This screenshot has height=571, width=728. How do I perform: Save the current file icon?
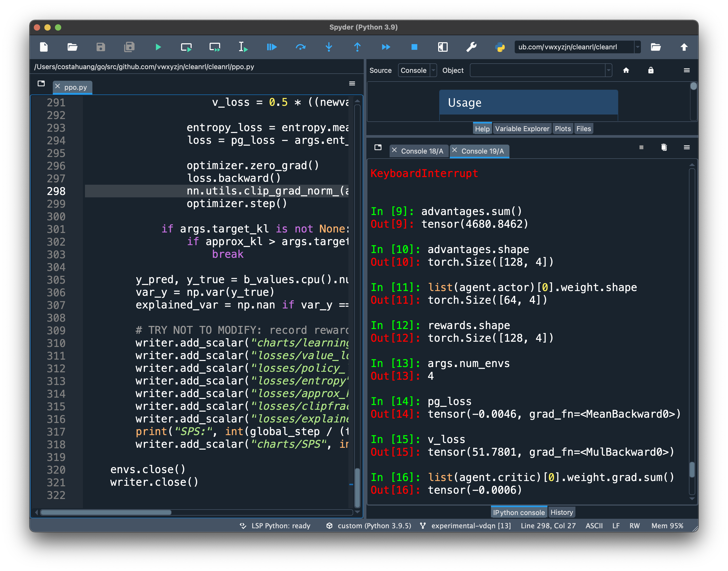click(x=101, y=47)
